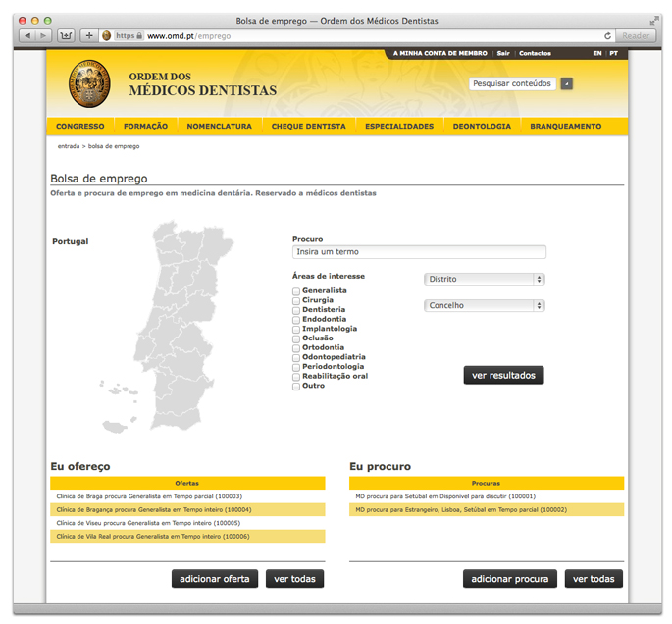Click the Ordem dos Médicos Dentistas logo emblem

pos(89,83)
